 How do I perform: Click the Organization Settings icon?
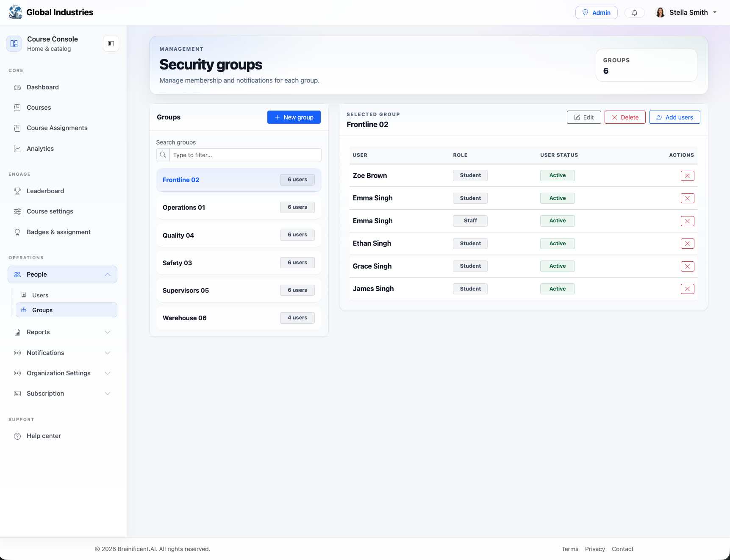17,373
